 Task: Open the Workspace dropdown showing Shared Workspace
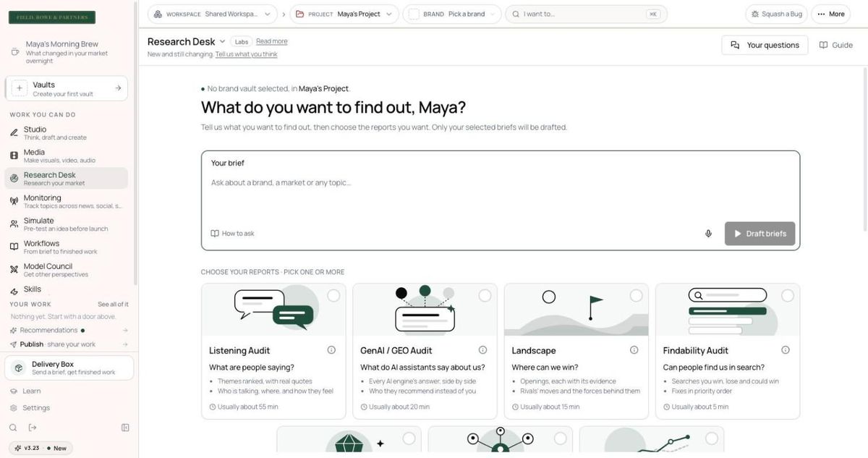[213, 14]
